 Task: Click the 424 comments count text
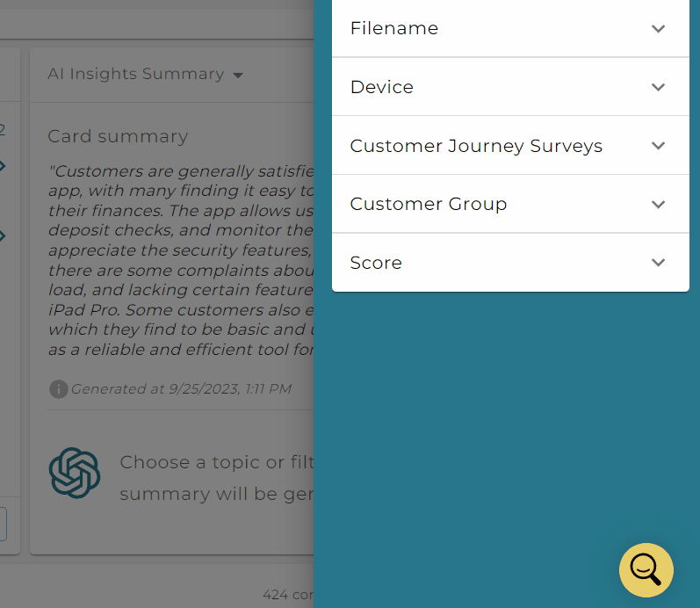pyautogui.click(x=288, y=595)
